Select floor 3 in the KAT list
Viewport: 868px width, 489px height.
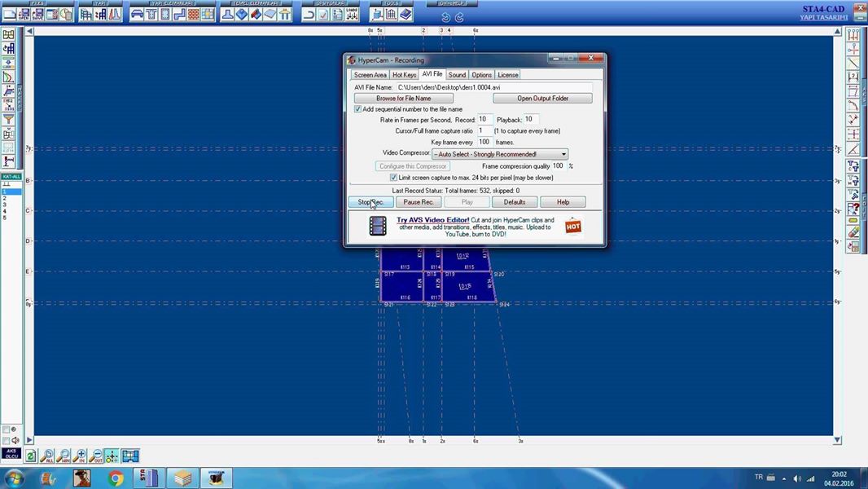coord(11,205)
